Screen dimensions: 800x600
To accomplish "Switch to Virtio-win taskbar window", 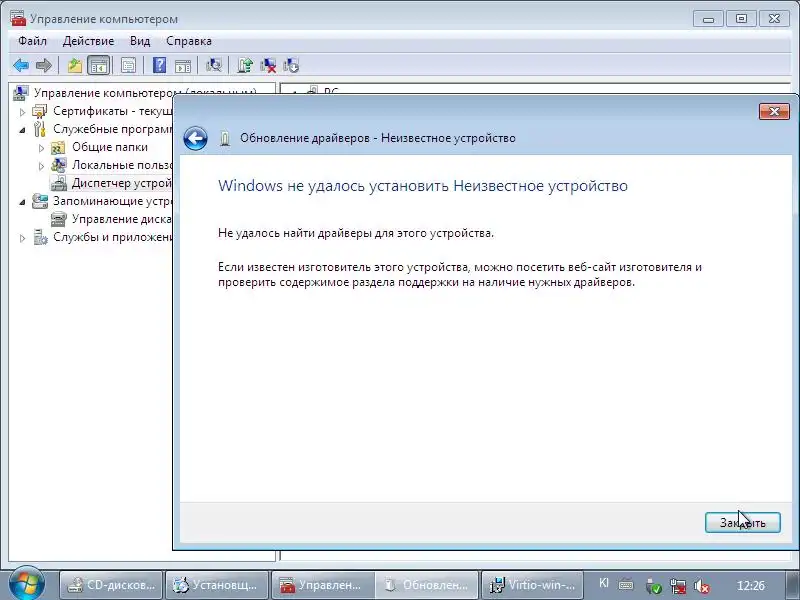I will (x=532, y=585).
